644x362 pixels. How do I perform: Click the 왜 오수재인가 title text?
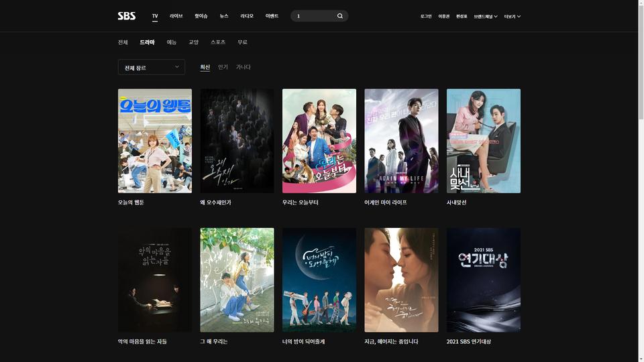pyautogui.click(x=215, y=202)
